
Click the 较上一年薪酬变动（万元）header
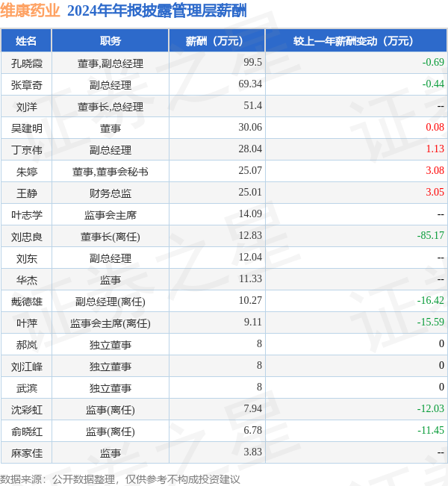click(x=356, y=40)
